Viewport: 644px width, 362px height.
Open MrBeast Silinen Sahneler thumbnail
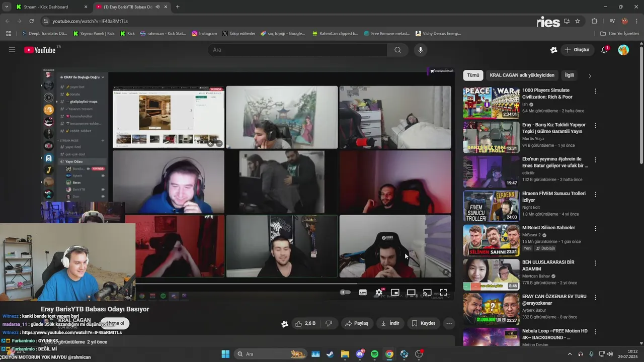491,240
